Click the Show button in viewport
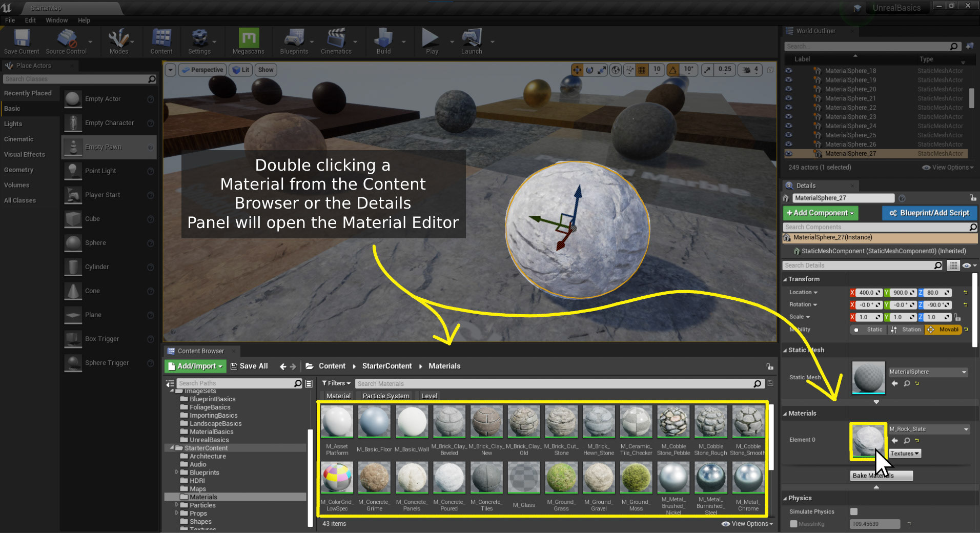Image resolution: width=980 pixels, height=533 pixels. [266, 70]
